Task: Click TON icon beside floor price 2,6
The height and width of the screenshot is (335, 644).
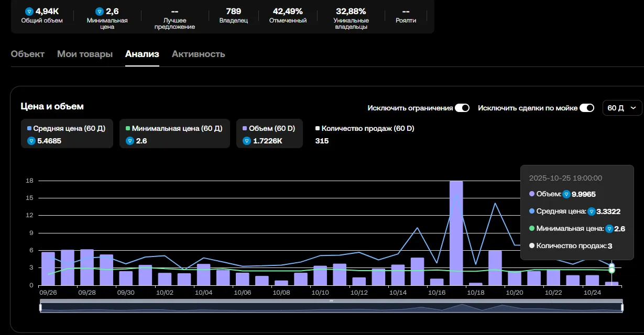Action: tap(100, 11)
